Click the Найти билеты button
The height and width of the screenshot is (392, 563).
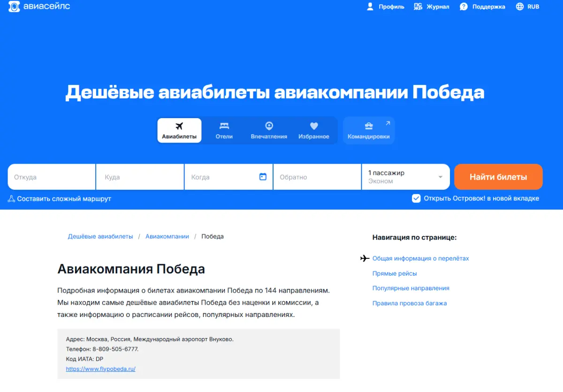pyautogui.click(x=498, y=177)
